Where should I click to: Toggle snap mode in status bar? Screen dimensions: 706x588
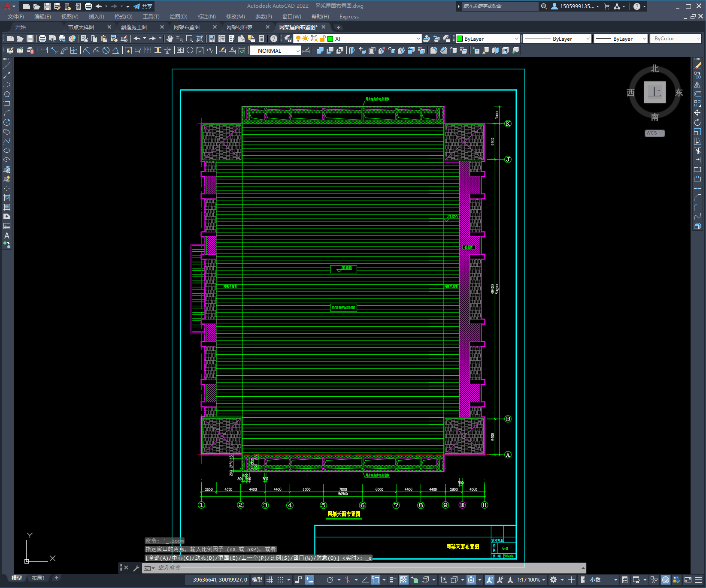pyautogui.click(x=280, y=580)
